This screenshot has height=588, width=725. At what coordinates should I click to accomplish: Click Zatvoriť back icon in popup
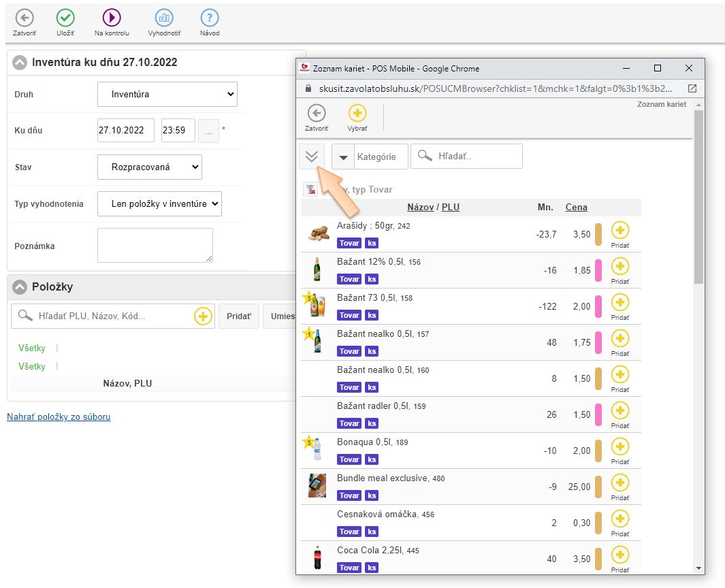(317, 114)
